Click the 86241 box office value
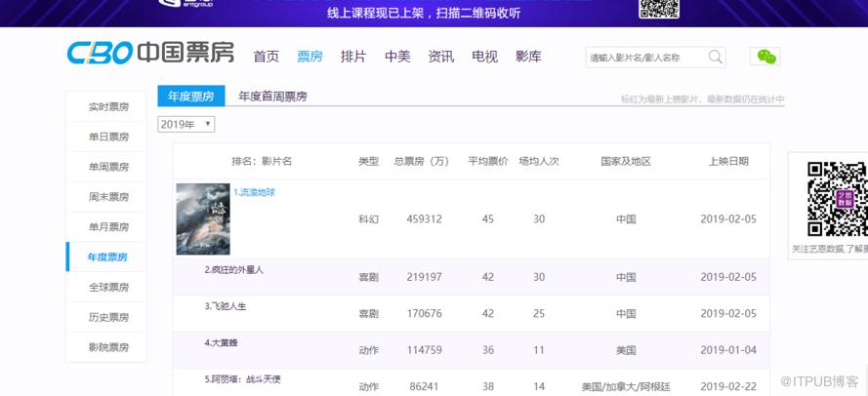Viewport: 868px width, 396px height. [x=424, y=386]
